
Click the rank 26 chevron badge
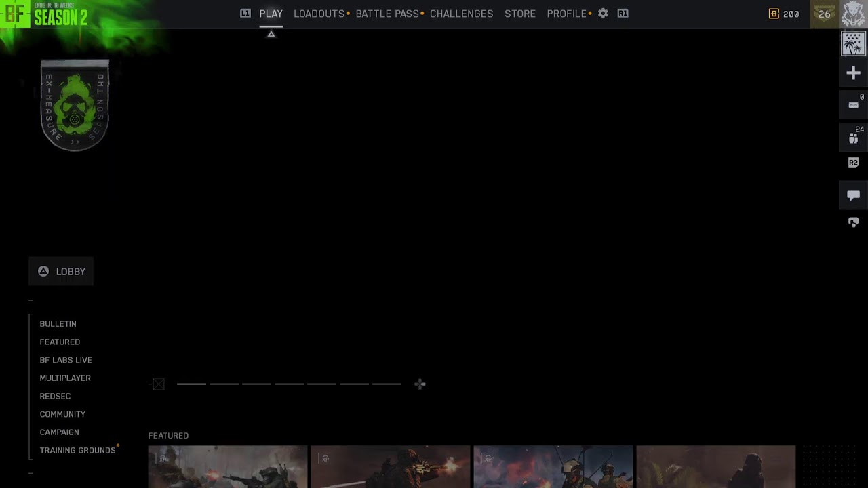825,14
